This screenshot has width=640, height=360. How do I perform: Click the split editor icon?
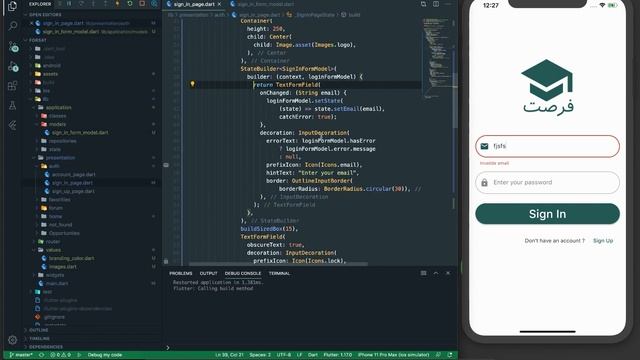click(x=436, y=4)
